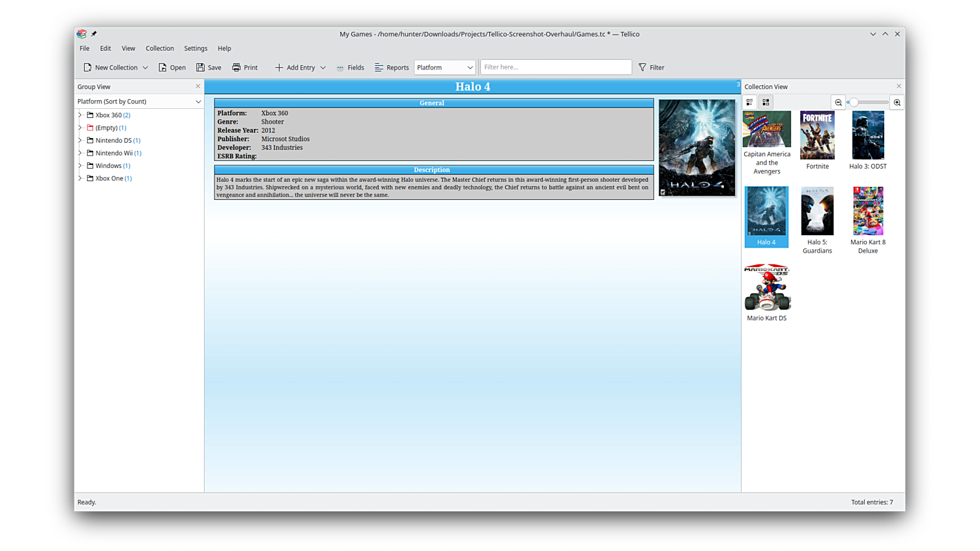Open a file with the Open icon

163,68
